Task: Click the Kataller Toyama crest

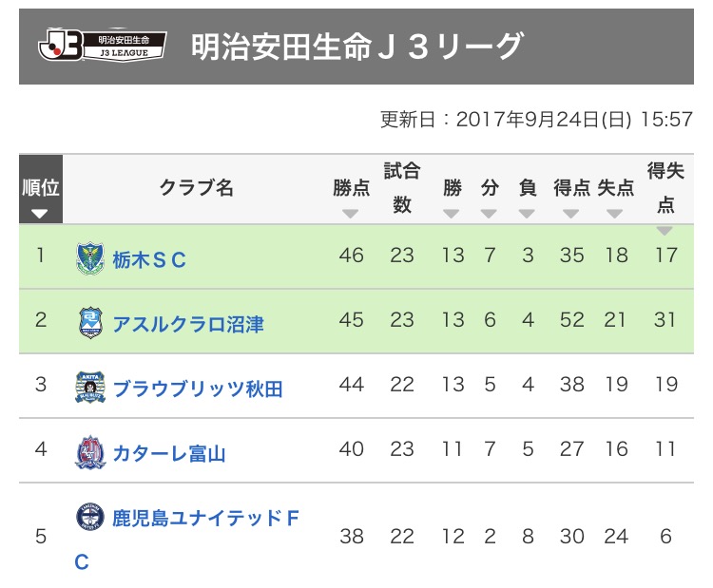Action: coord(88,451)
